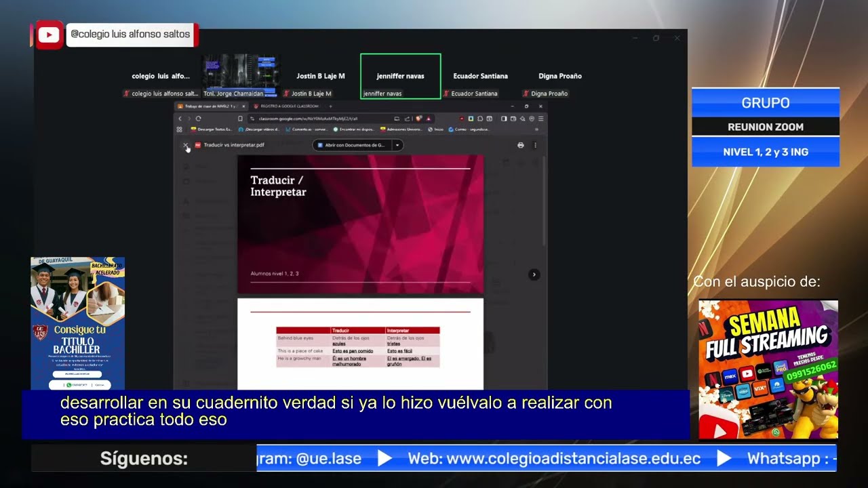Open a new browser tab
Image resolution: width=868 pixels, height=488 pixels.
pos(330,106)
